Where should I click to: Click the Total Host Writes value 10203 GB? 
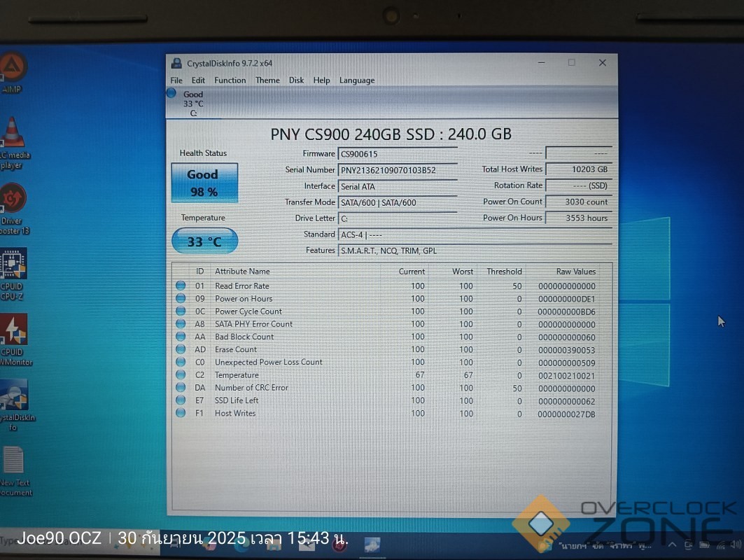point(579,169)
